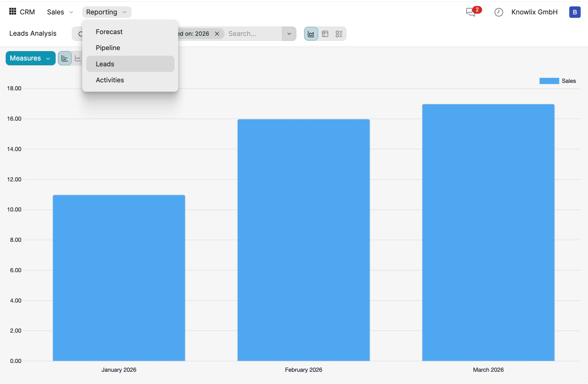588x384 pixels.
Task: Click the Sales legend swatch
Action: point(549,80)
